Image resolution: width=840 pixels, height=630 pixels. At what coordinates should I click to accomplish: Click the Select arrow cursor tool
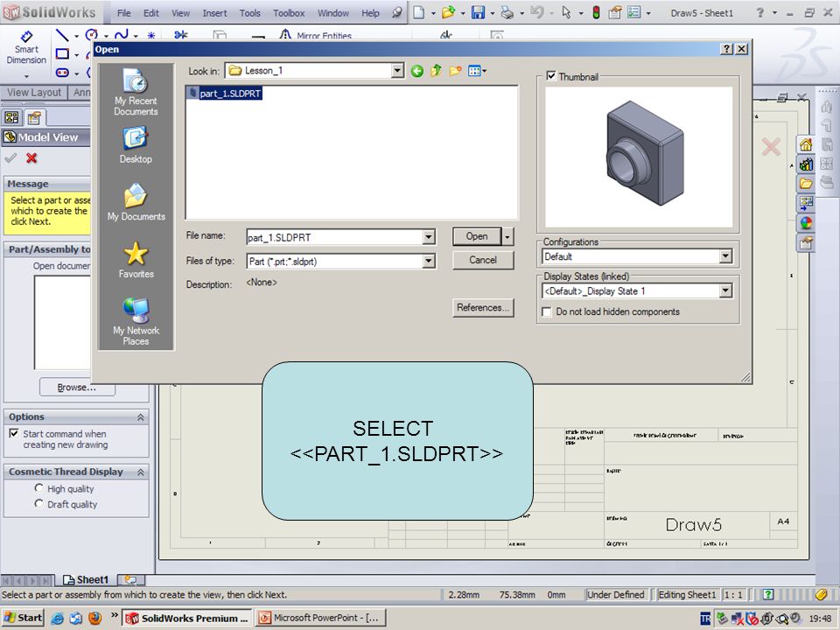pos(566,12)
